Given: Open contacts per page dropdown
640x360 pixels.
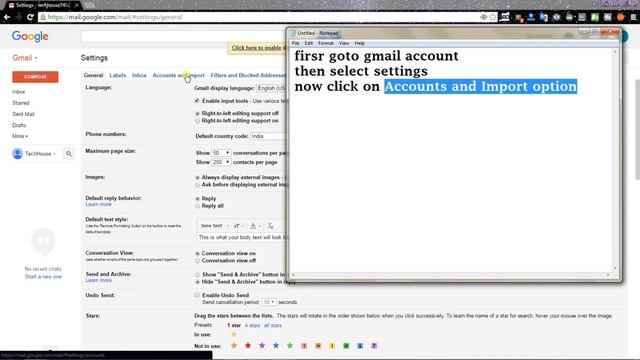Looking at the screenshot, I should click(x=221, y=162).
